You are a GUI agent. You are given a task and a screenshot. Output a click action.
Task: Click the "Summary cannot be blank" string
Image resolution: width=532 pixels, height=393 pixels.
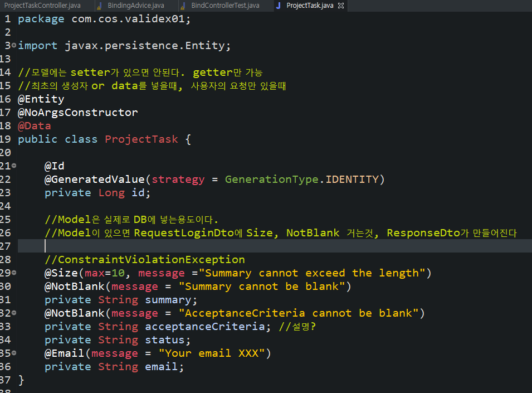262,287
